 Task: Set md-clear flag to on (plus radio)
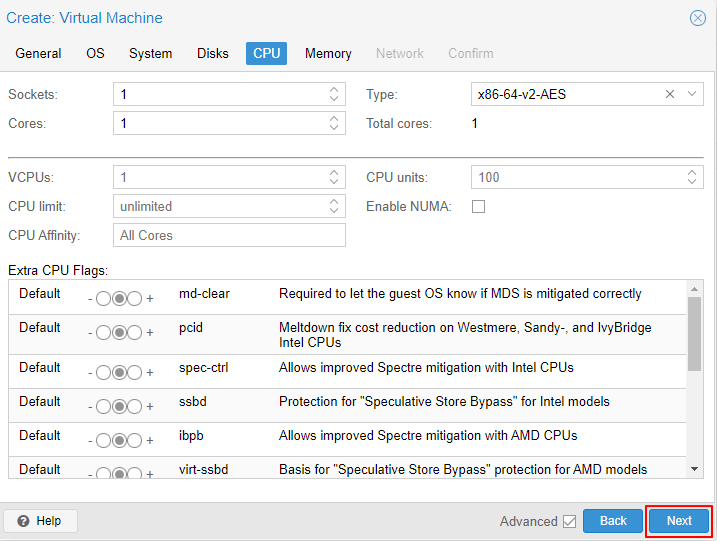click(134, 299)
